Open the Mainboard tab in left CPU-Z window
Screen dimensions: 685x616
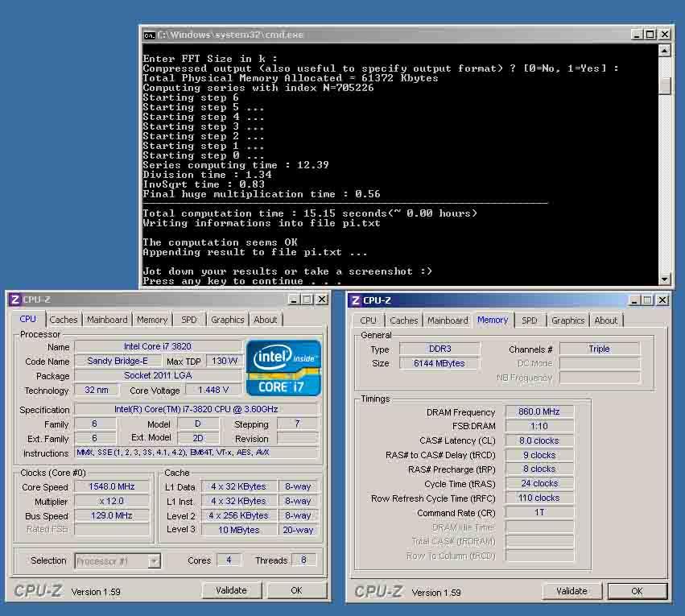[107, 320]
